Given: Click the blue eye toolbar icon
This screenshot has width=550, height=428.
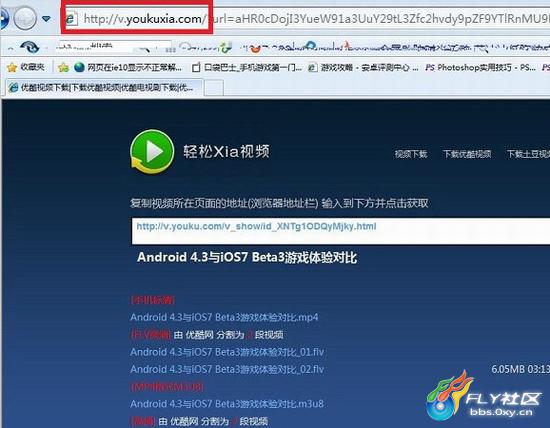Looking at the screenshot, I should click(29, 47).
